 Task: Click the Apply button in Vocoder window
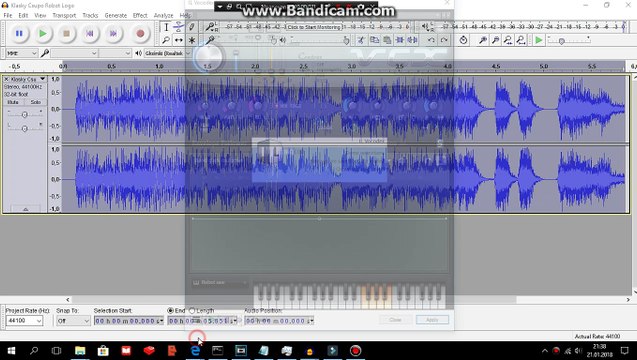(x=432, y=320)
